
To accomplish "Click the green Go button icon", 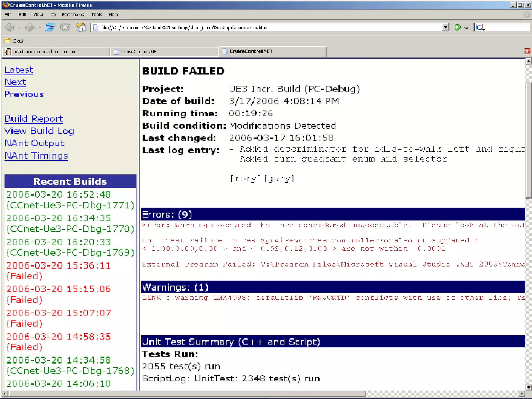I will coord(457,27).
